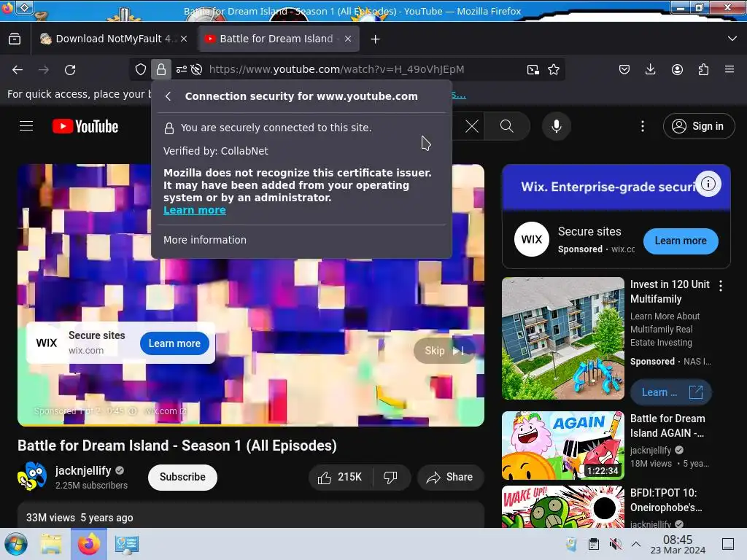Switch to the Battle for Dream Island tab
Image resolution: width=747 pixels, height=560 pixels.
[x=278, y=39]
